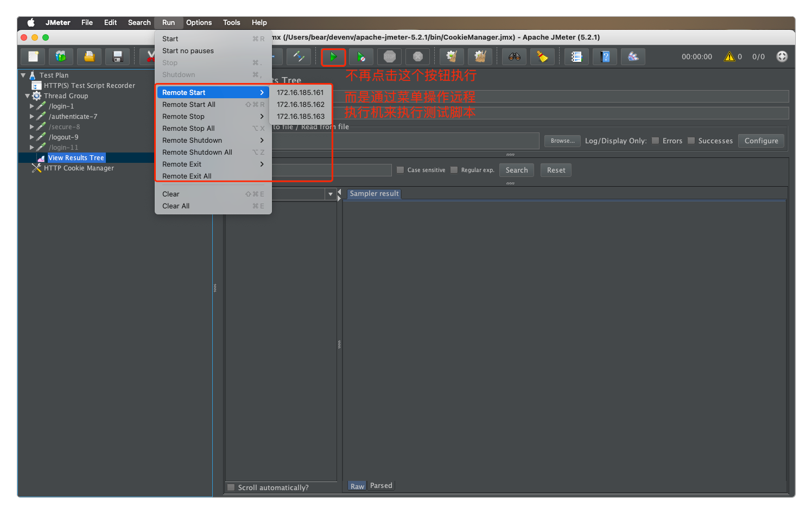Viewport: 812px width, 514px height.
Task: Click the Clear broom toolbar icon
Action: pos(452,56)
